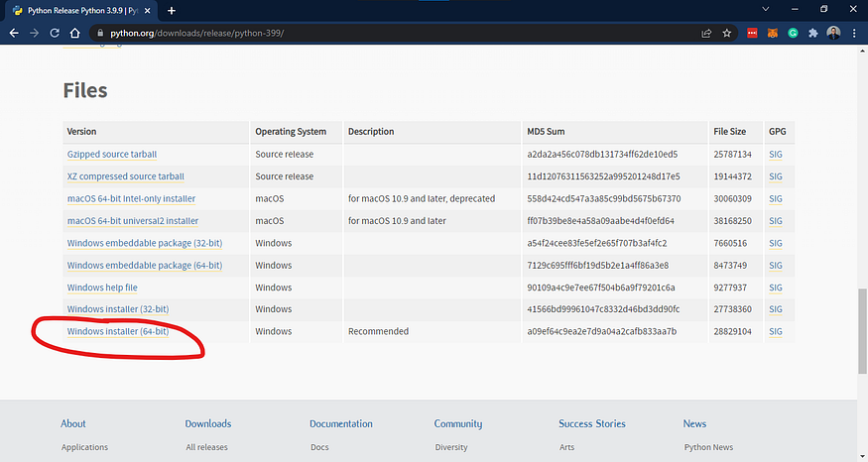The height and width of the screenshot is (462, 868).
Task: Open the News footer section
Action: click(x=694, y=423)
